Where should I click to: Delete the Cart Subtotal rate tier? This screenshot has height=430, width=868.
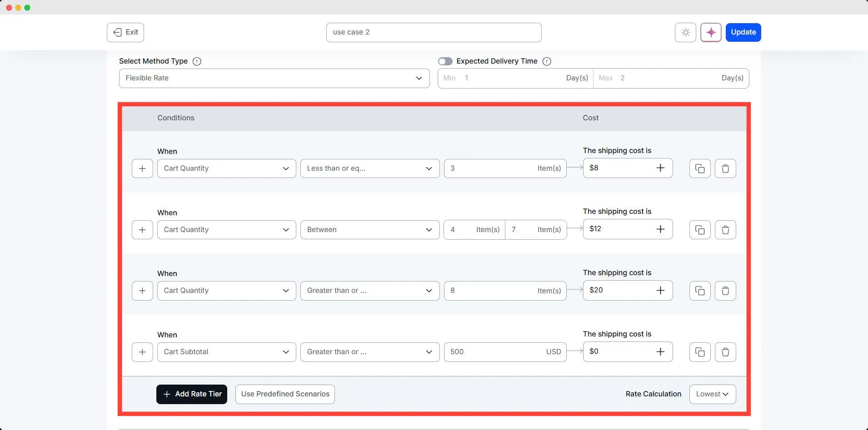725,352
